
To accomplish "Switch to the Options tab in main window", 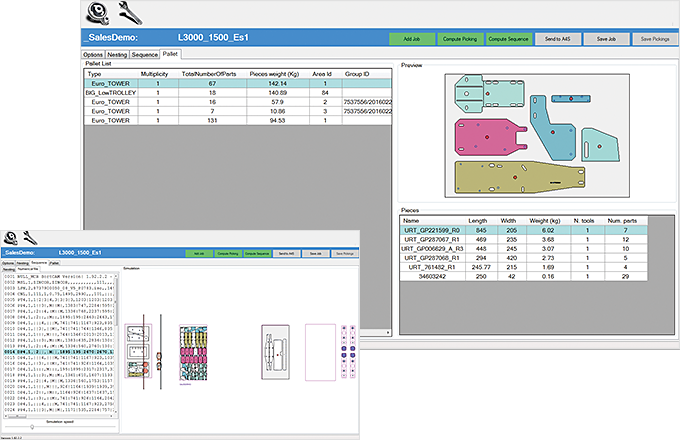I will pyautogui.click(x=93, y=54).
